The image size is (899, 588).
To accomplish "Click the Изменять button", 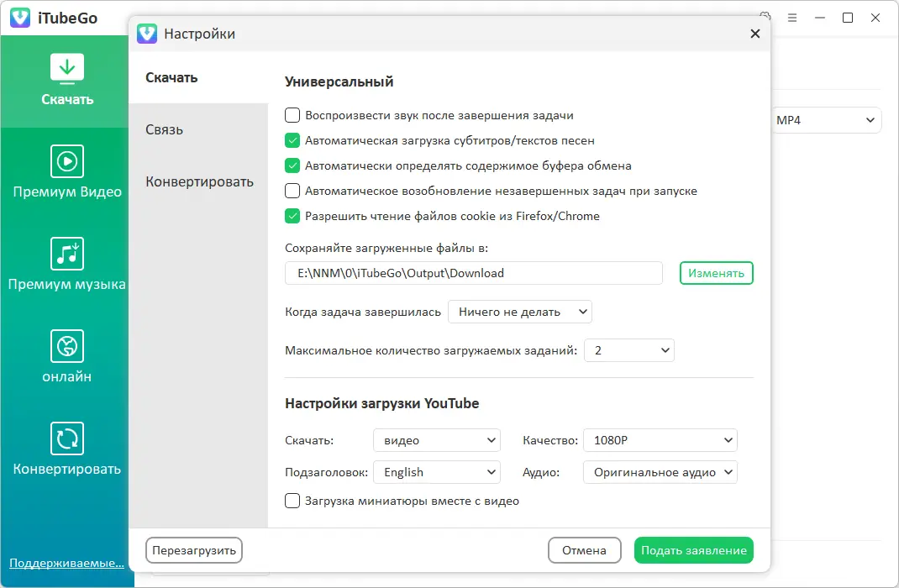I will click(x=716, y=273).
